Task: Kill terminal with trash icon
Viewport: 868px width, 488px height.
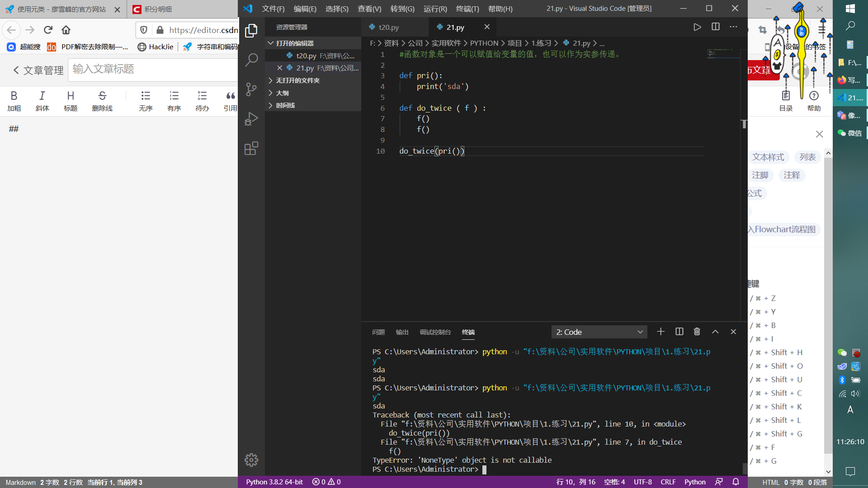Action: [697, 332]
